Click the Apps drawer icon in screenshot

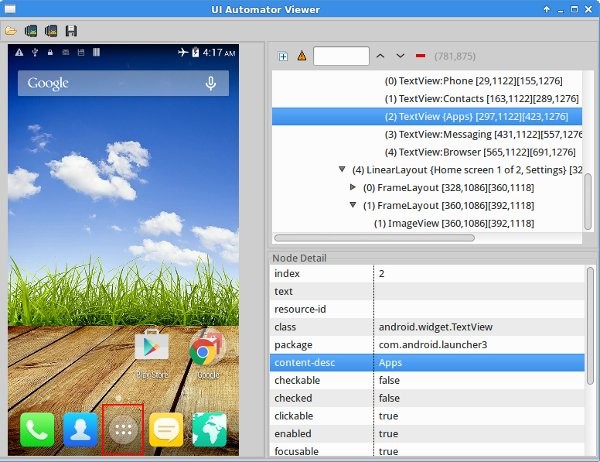coord(123,430)
